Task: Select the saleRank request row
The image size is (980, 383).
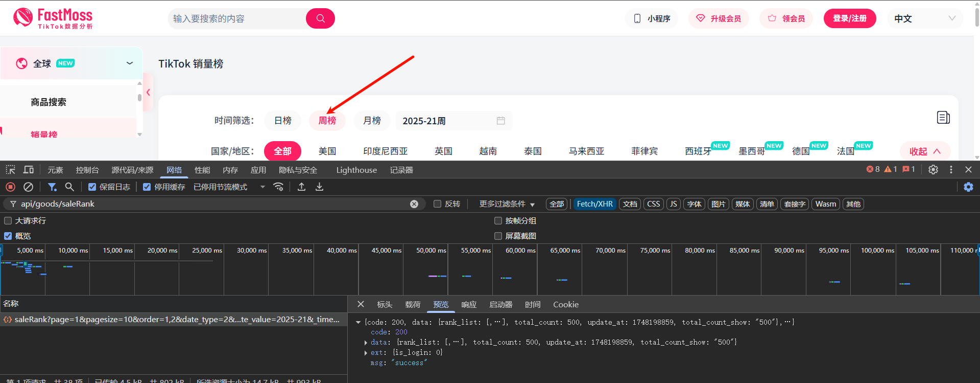Action: [x=174, y=320]
